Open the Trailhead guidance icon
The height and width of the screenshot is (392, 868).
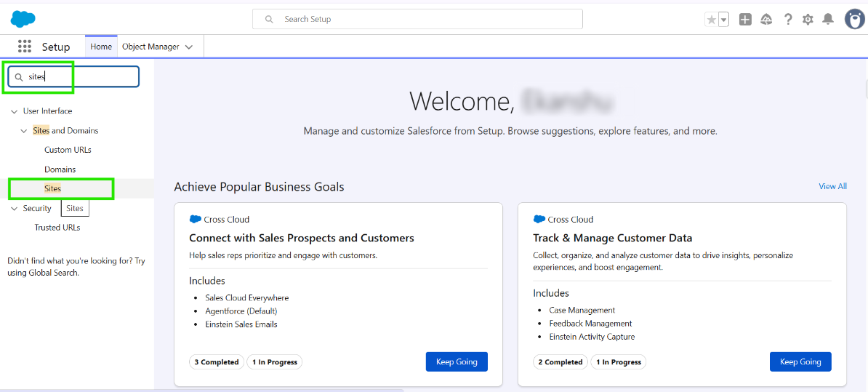766,20
